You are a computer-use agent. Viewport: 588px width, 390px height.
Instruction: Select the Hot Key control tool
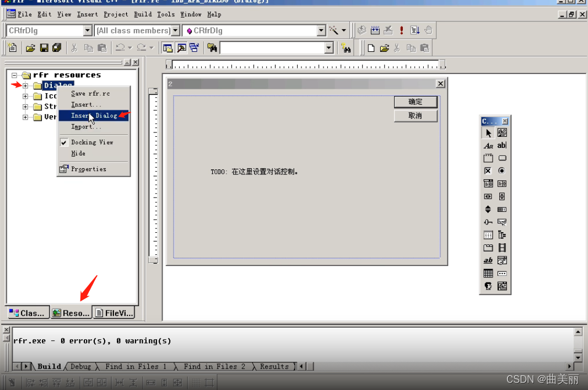tap(501, 222)
